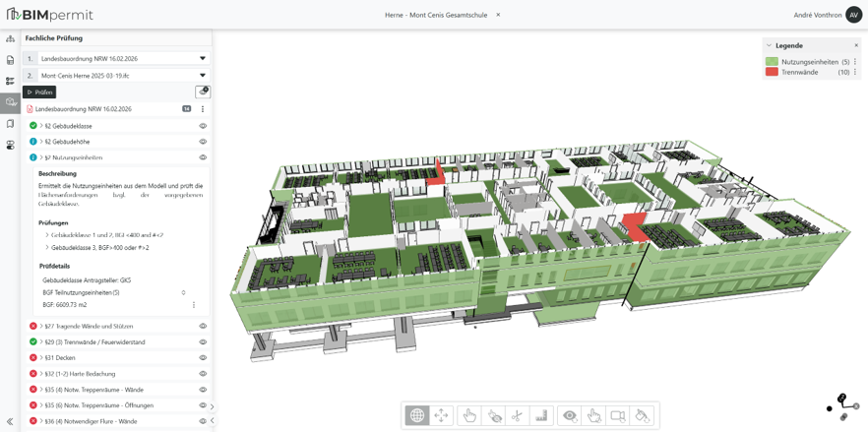
Task: Click the camera view settings icon
Action: click(618, 415)
